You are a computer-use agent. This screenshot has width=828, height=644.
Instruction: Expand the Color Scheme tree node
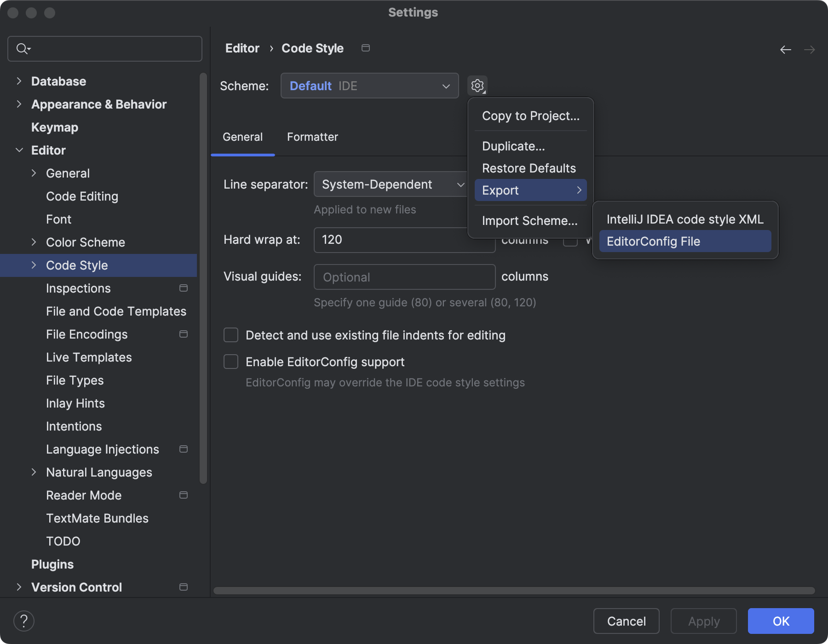click(34, 242)
